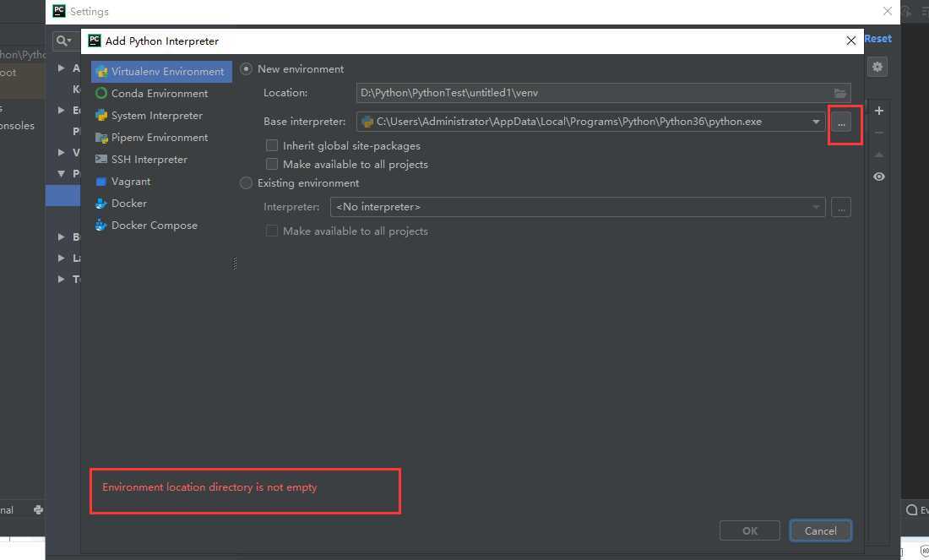
Task: Check Make available to all projects under New environment
Action: [272, 164]
